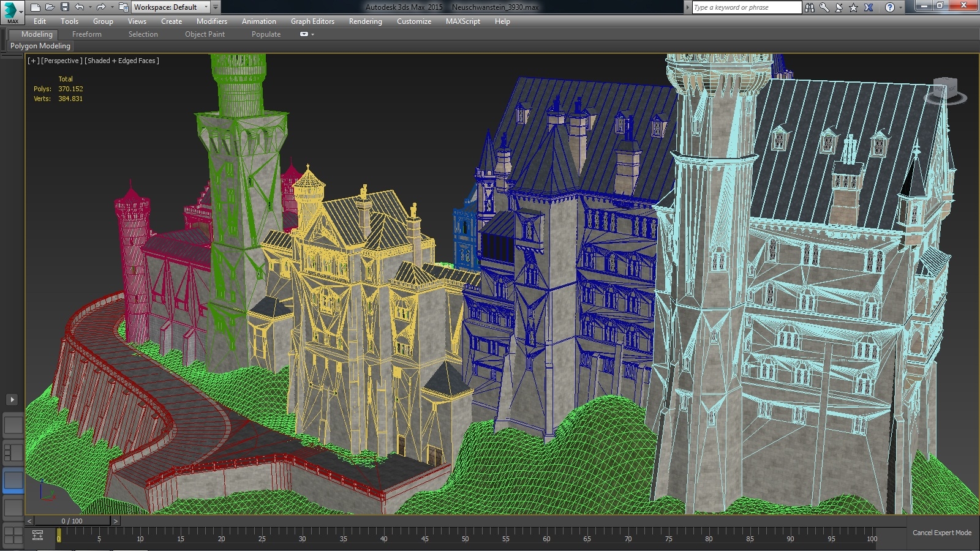
Task: Expand the Help dropdown arrow beside question mark
Action: (901, 7)
